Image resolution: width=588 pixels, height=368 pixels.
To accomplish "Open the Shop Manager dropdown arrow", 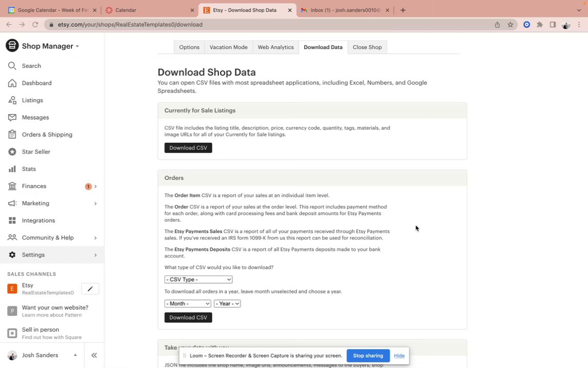I will click(x=77, y=46).
